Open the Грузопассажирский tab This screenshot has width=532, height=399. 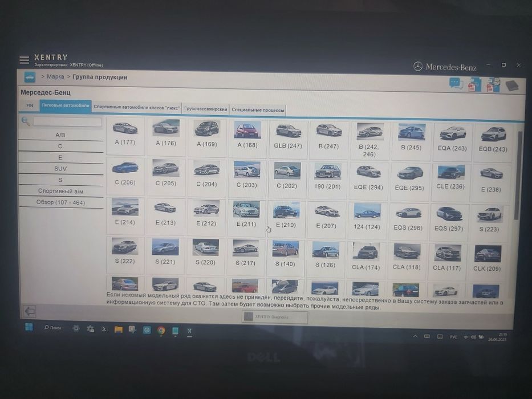tap(206, 109)
